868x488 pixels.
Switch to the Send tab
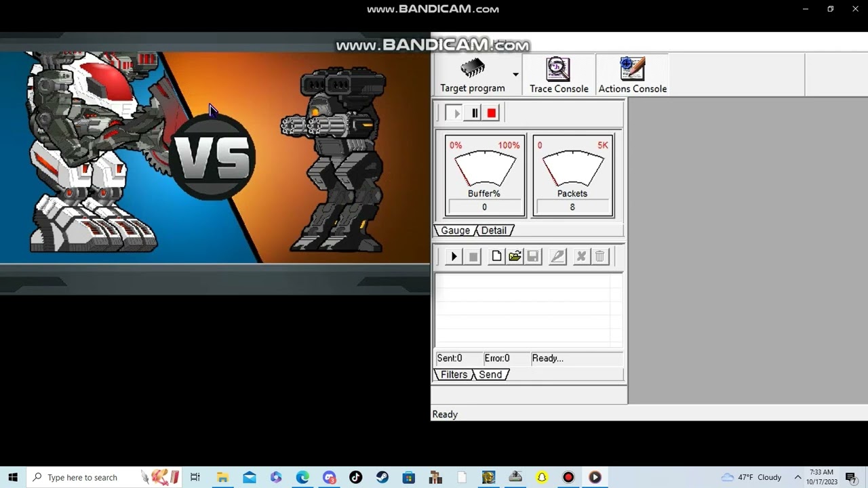(490, 375)
